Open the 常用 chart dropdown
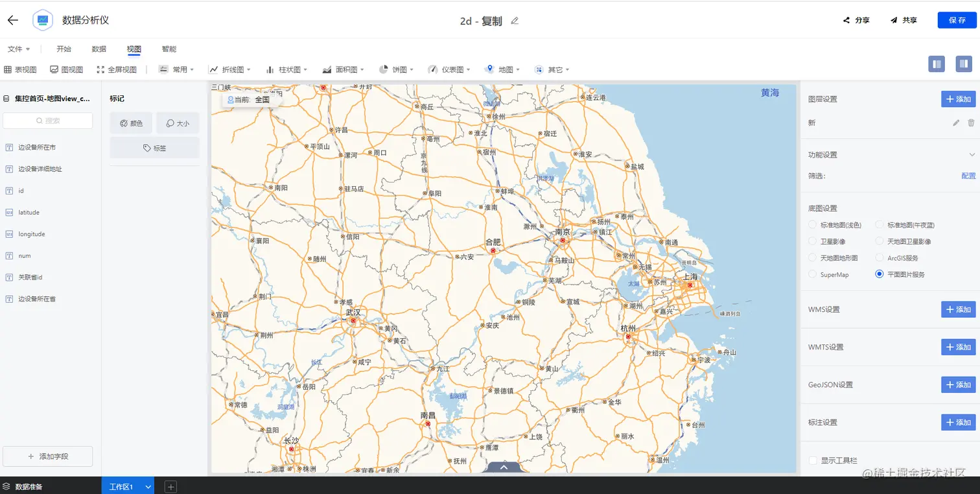This screenshot has height=494, width=980. [176, 69]
